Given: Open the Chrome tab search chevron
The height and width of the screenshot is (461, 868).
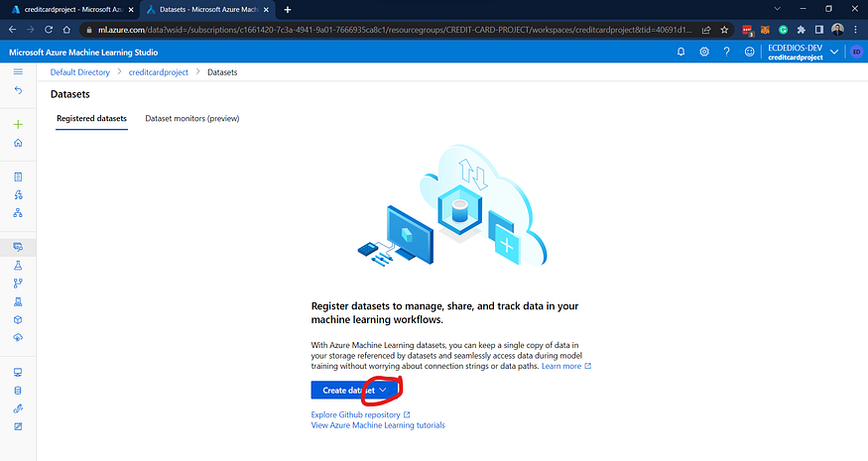Looking at the screenshot, I should [x=777, y=9].
